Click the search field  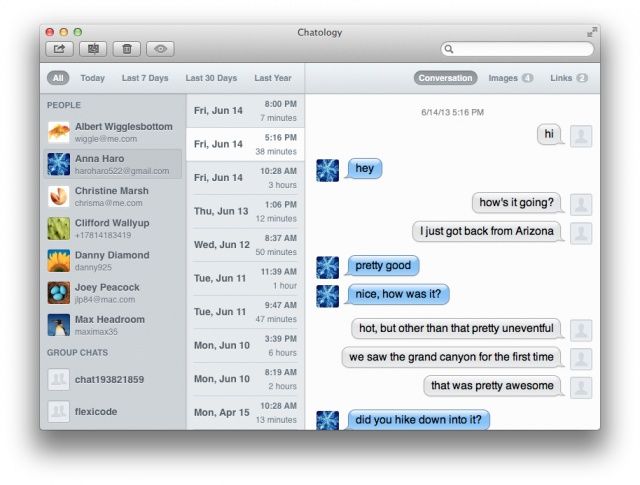tap(520, 48)
